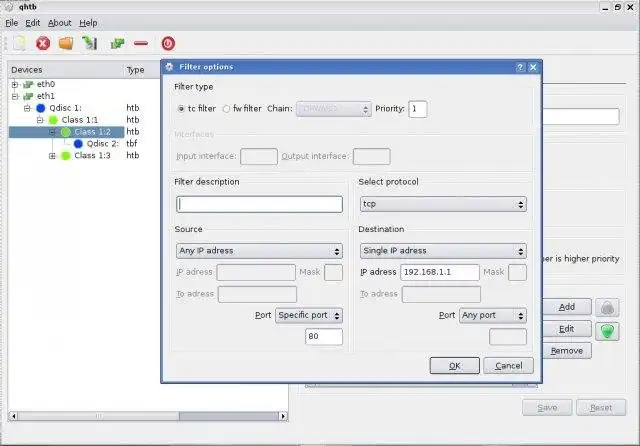This screenshot has height=446, width=640.
Task: Click the destination IP adress field 192.168.1.1
Action: point(440,272)
